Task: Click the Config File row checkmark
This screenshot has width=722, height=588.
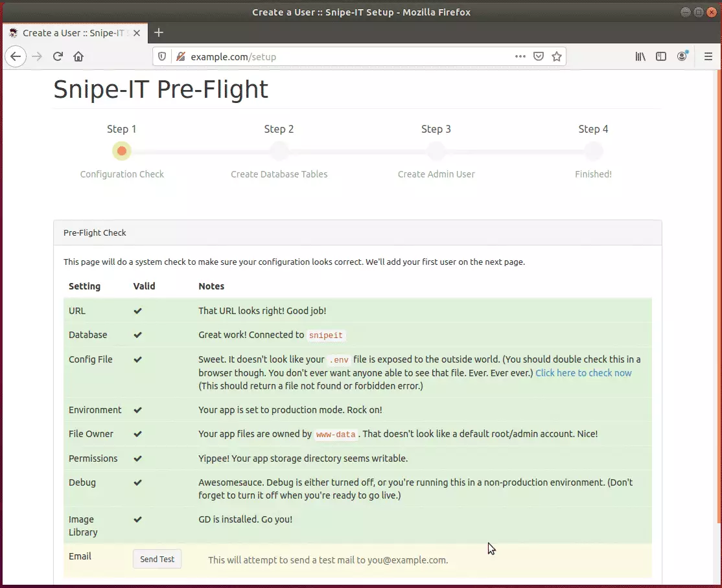Action: (x=137, y=360)
